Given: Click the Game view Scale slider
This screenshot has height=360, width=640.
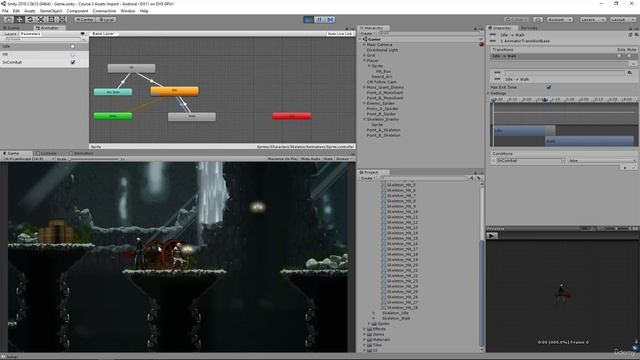Looking at the screenshot, I should [x=95, y=159].
